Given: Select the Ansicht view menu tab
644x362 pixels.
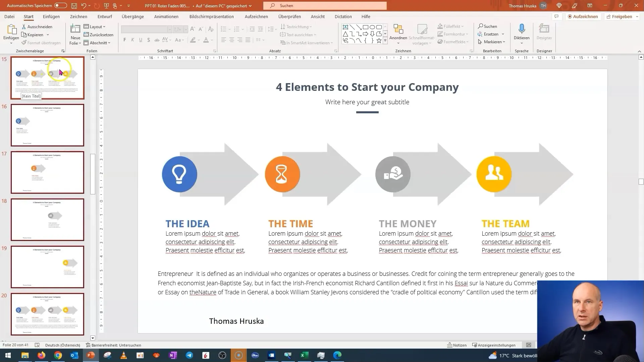Looking at the screenshot, I should [x=317, y=16].
